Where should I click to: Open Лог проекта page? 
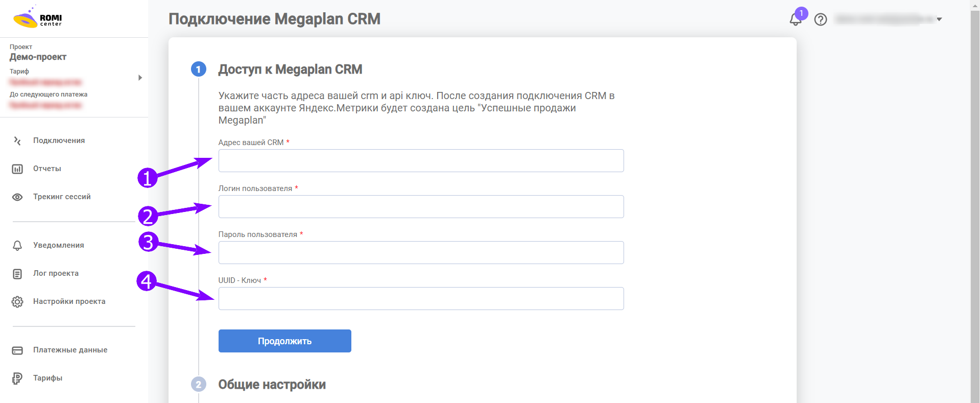[56, 273]
